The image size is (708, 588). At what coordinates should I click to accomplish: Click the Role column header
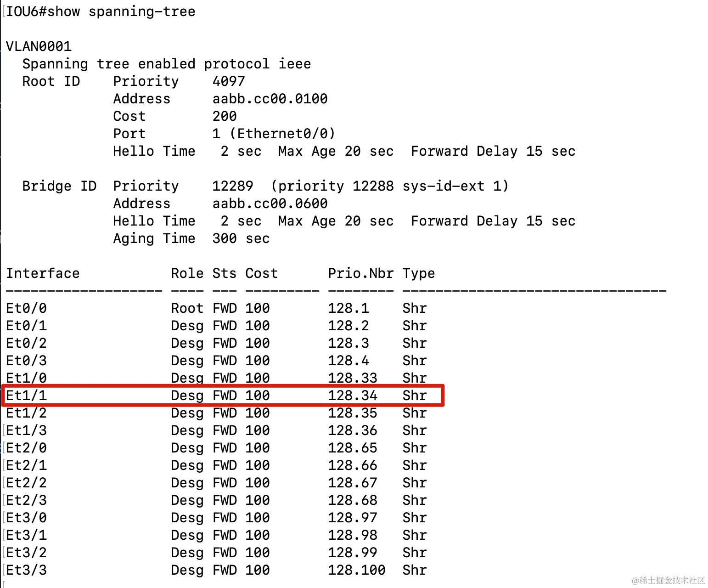[187, 273]
